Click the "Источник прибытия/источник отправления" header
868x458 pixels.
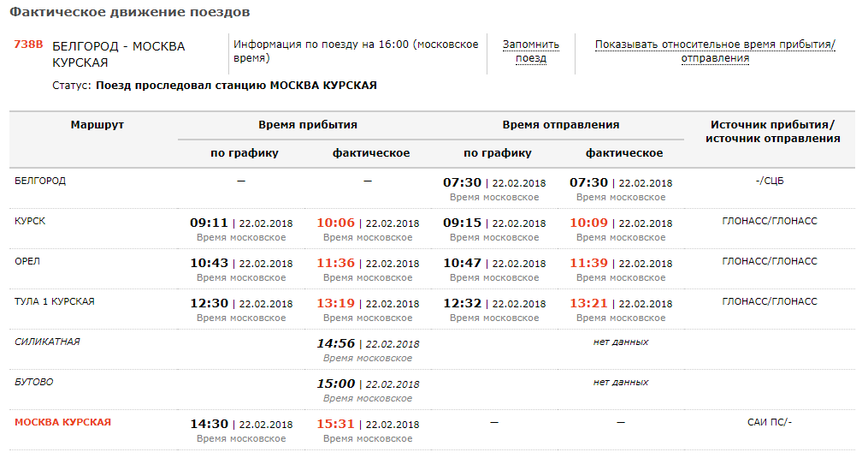pyautogui.click(x=772, y=132)
